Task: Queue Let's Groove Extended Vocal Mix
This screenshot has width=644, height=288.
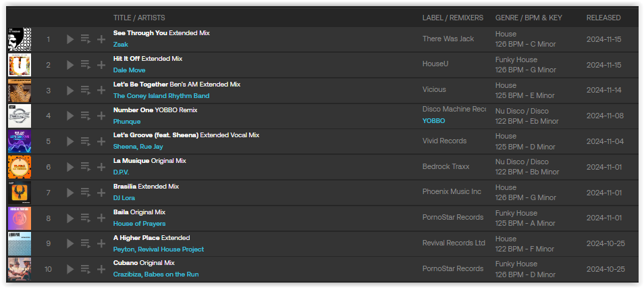Action: (86, 141)
